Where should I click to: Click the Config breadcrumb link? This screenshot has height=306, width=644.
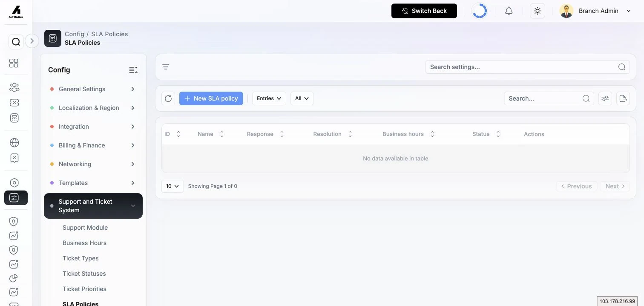point(75,34)
